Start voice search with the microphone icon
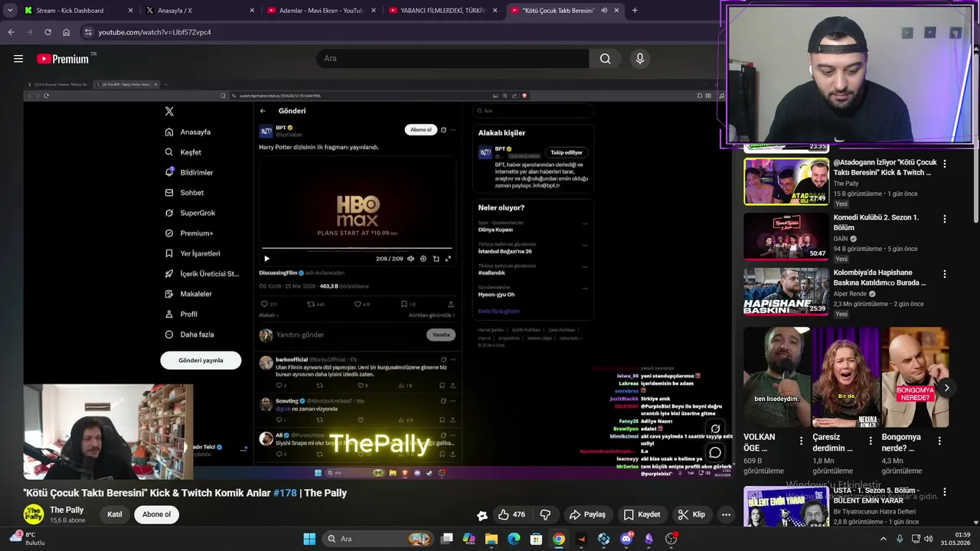The image size is (980, 551). 640,59
